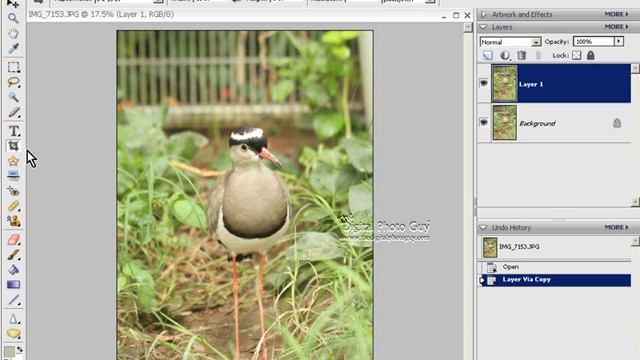Create an adjustment layer

click(505, 56)
